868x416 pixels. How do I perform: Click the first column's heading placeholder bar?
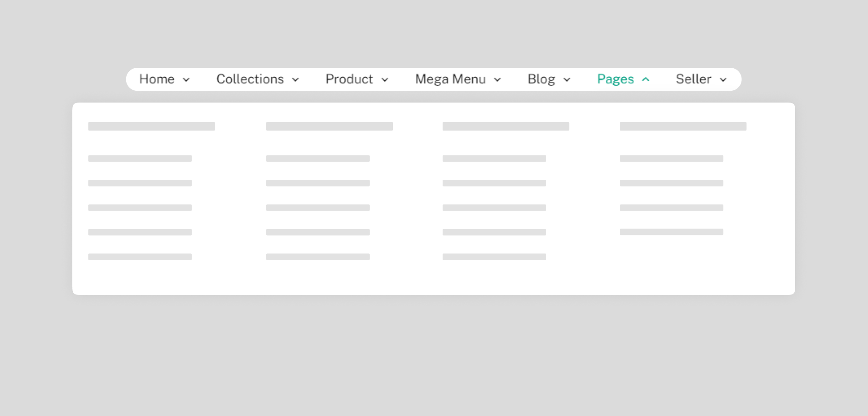click(x=151, y=126)
